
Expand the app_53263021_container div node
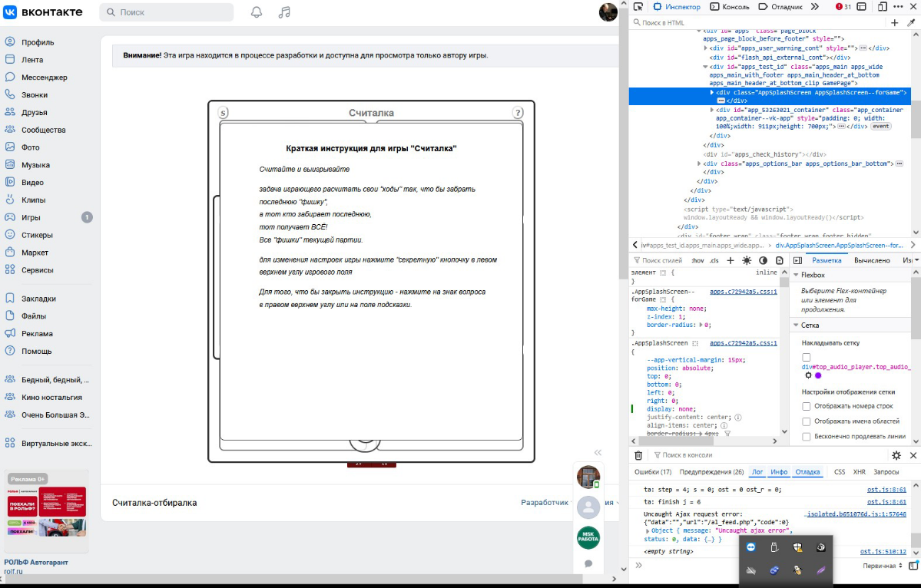pyautogui.click(x=712, y=110)
